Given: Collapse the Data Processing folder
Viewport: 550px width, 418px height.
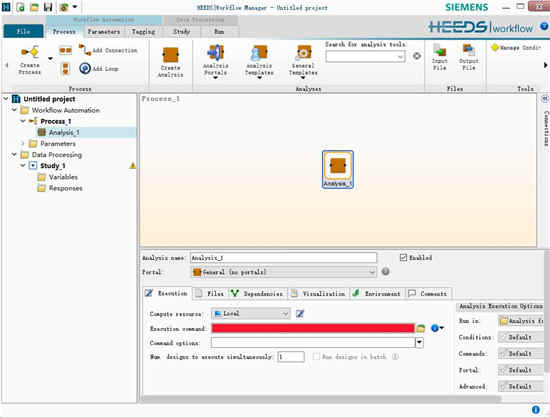Looking at the screenshot, I should point(14,155).
